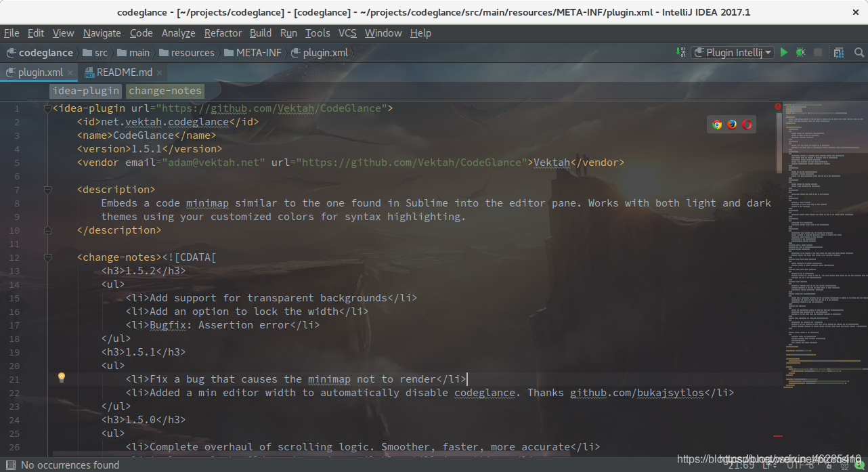The width and height of the screenshot is (868, 472).
Task: Open the Project Structure dialog icon
Action: (x=839, y=52)
